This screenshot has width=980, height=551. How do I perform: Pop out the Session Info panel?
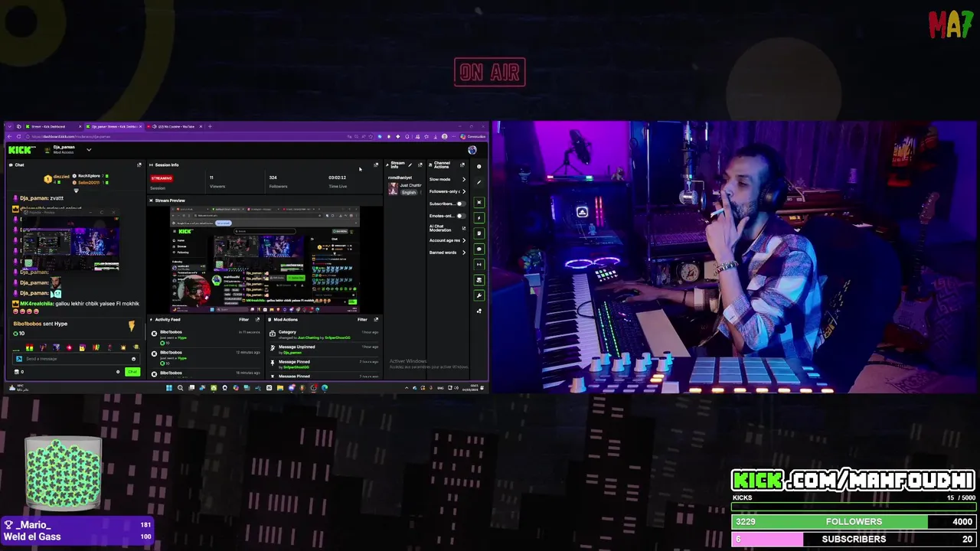point(376,165)
